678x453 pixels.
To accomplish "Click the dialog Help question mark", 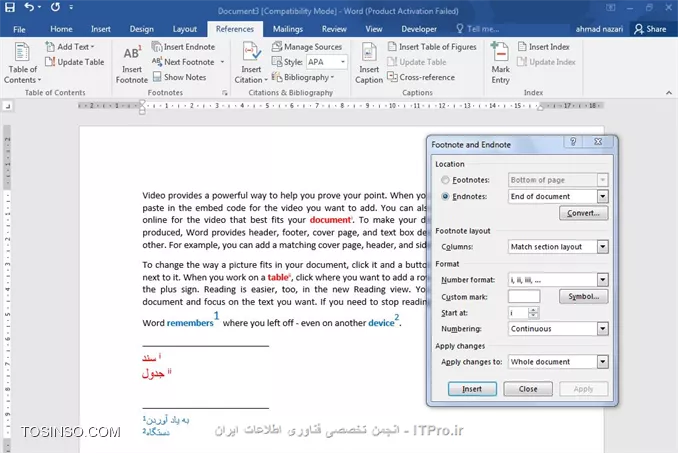I will 573,141.
